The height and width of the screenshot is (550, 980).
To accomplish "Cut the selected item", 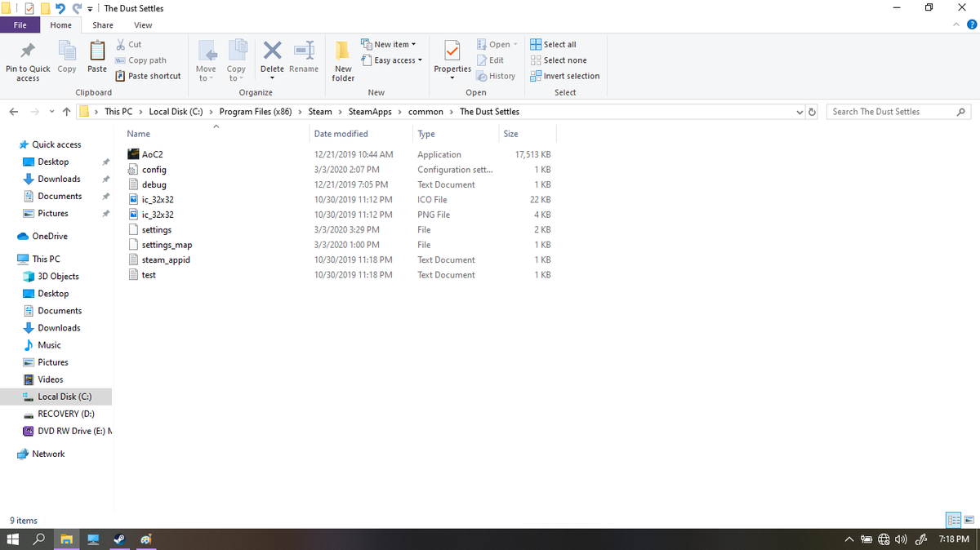I will pyautogui.click(x=128, y=45).
